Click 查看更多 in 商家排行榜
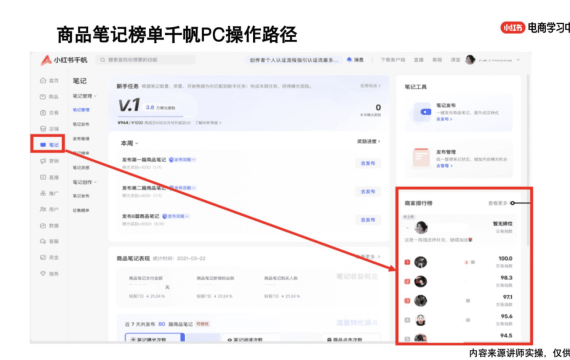The height and width of the screenshot is (360, 570). tap(498, 203)
